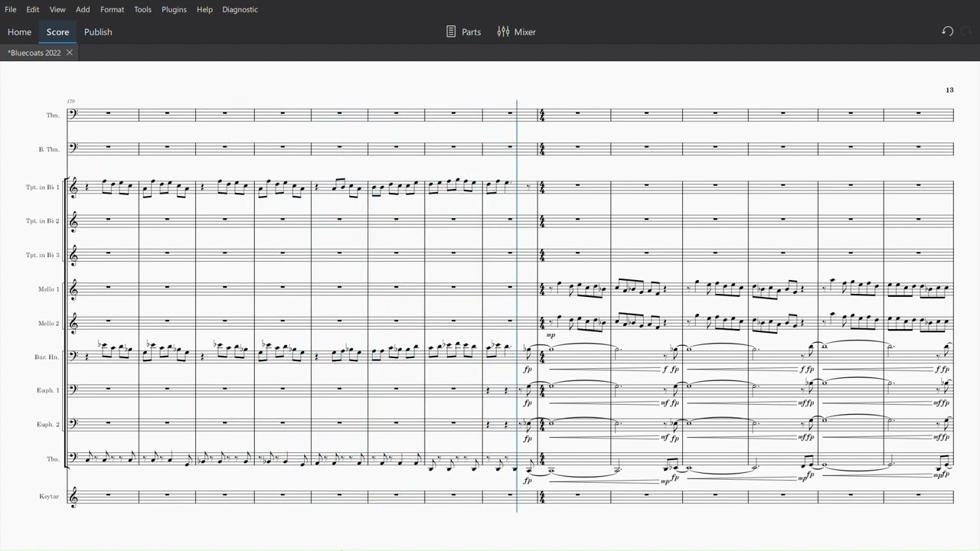980x551 pixels.
Task: Click the mp dynamic under Mello 2
Action: coord(550,335)
